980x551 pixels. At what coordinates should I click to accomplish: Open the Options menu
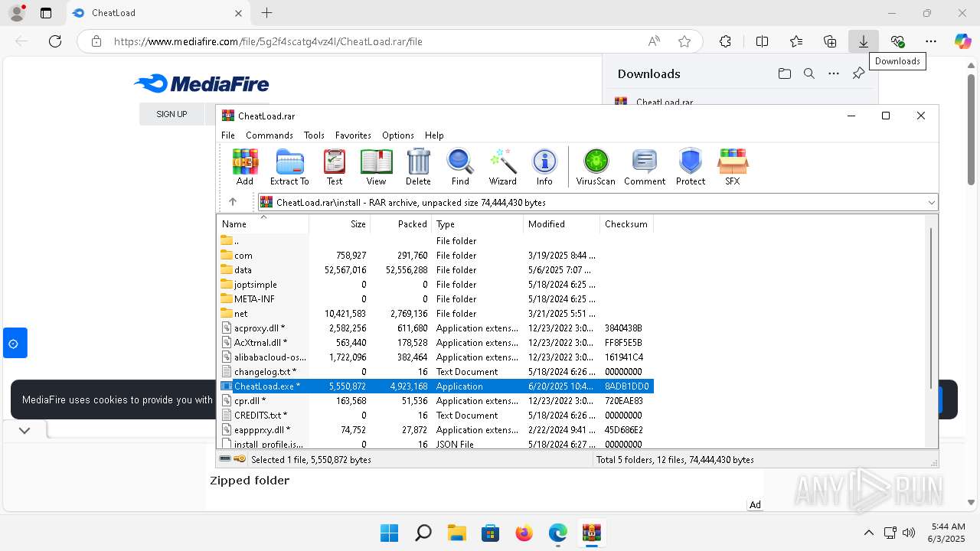pos(398,135)
